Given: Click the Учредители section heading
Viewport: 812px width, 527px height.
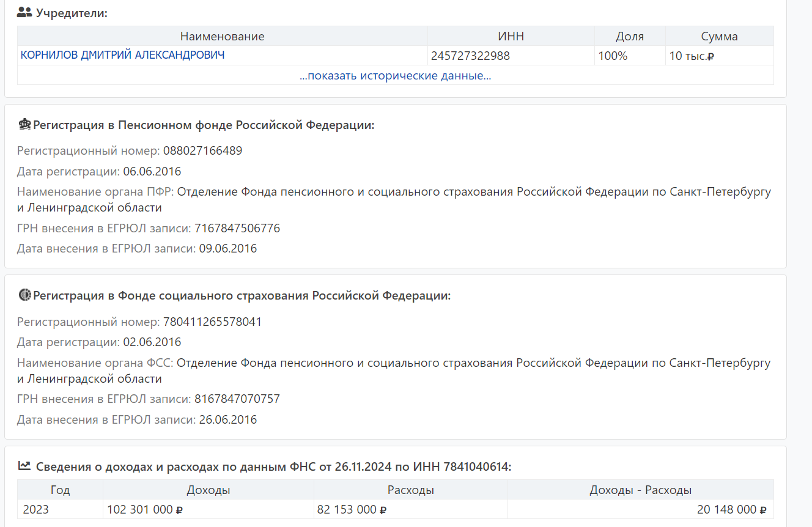Looking at the screenshot, I should click(72, 12).
